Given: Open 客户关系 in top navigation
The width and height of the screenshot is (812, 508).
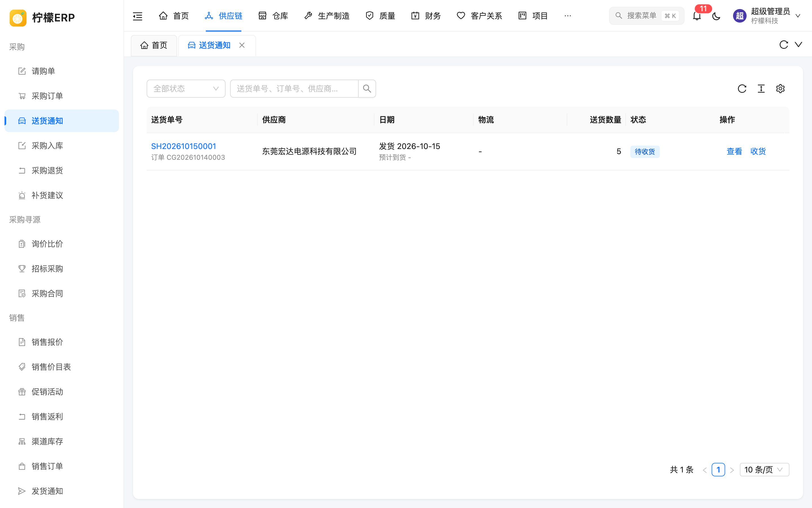Looking at the screenshot, I should click(x=479, y=16).
